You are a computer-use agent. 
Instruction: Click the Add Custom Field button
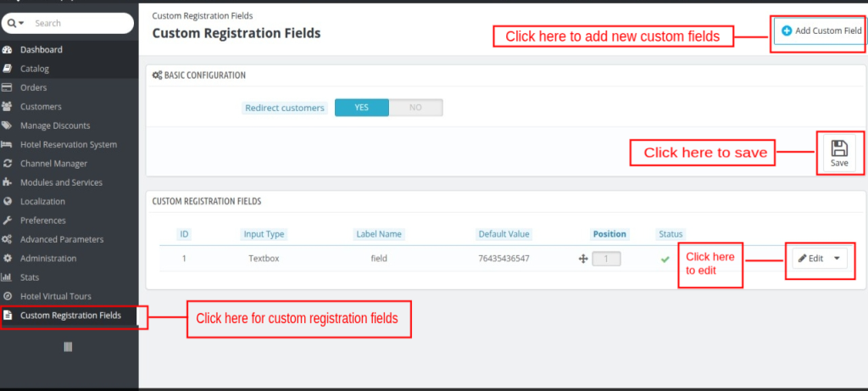[821, 31]
